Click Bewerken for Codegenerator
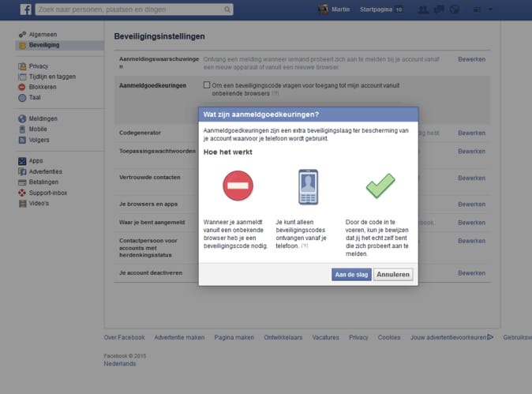This screenshot has height=394, width=532. tap(471, 133)
